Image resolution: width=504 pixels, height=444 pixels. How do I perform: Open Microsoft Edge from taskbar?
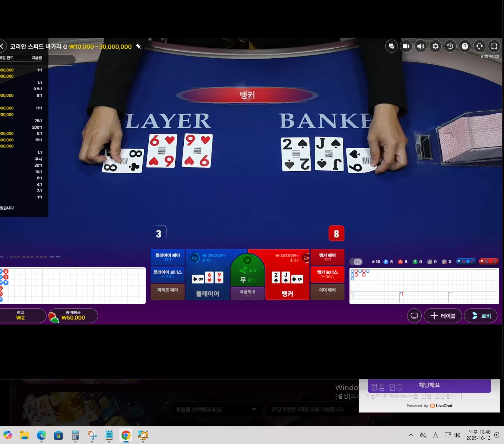tap(42, 435)
